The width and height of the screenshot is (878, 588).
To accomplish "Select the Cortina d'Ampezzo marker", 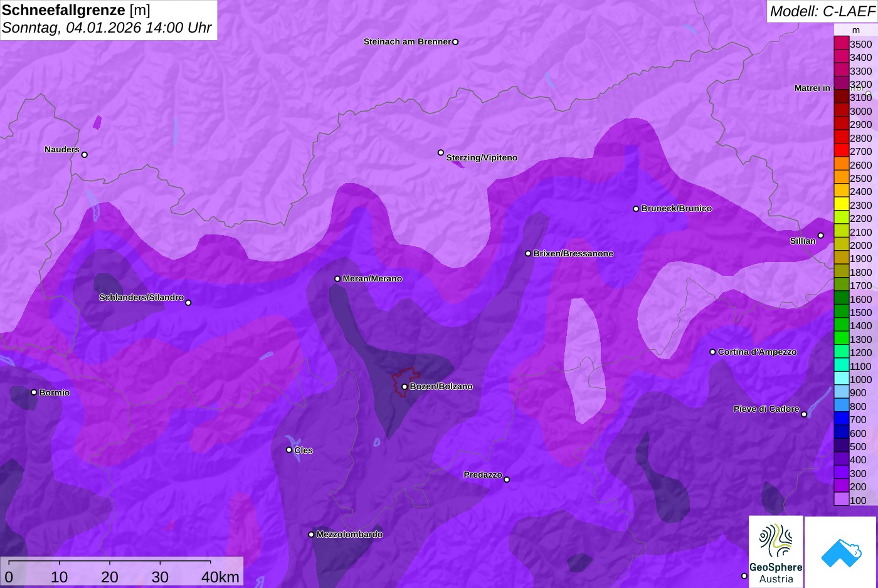I will 712,352.
